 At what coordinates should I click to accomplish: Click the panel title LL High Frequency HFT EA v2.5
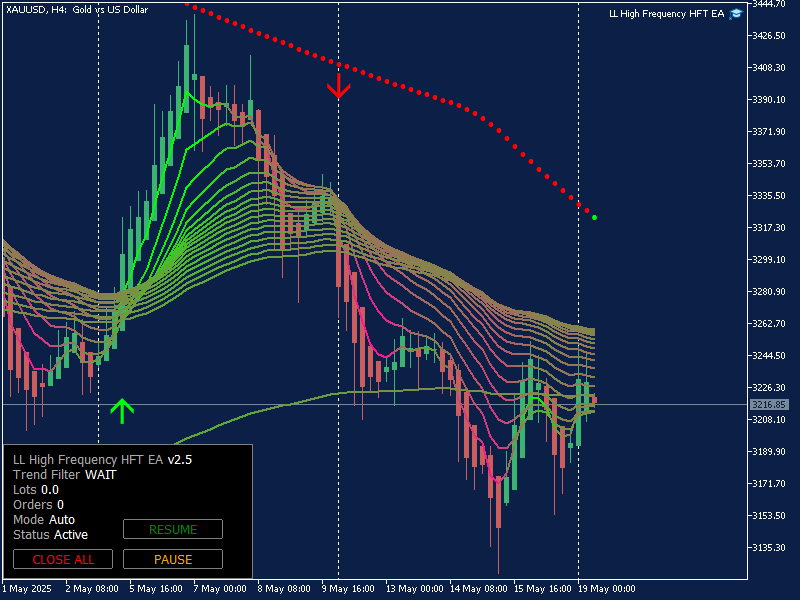[103, 460]
